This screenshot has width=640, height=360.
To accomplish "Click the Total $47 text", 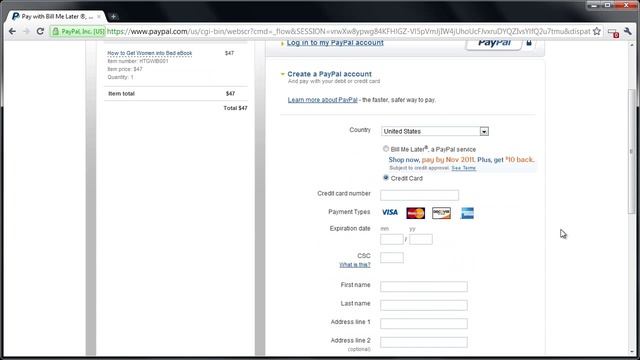I will [235, 108].
